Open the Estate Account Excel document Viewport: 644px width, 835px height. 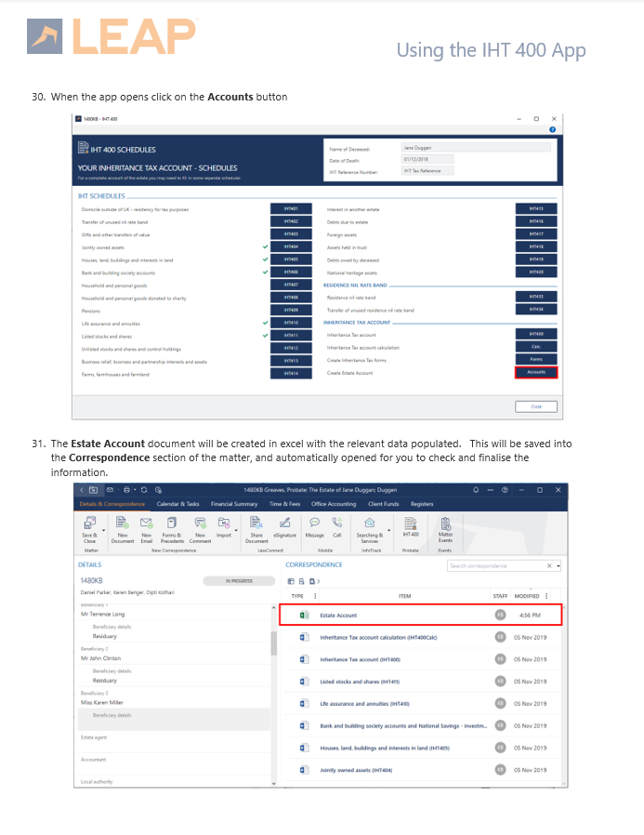click(x=338, y=615)
